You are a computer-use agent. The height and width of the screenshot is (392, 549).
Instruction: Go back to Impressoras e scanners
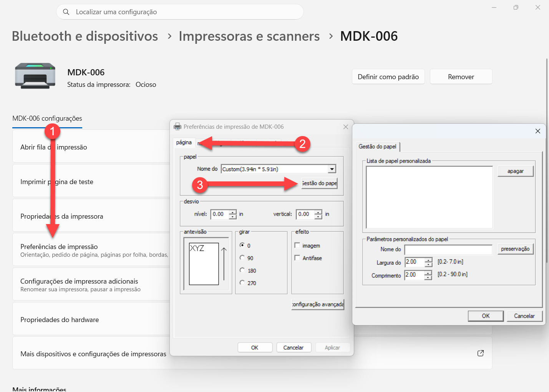coord(249,36)
